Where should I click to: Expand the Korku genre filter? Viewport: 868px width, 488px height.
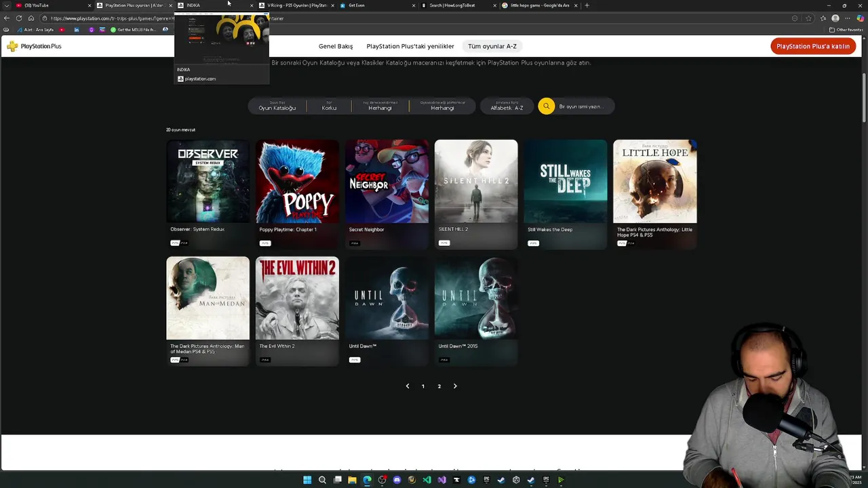[329, 106]
